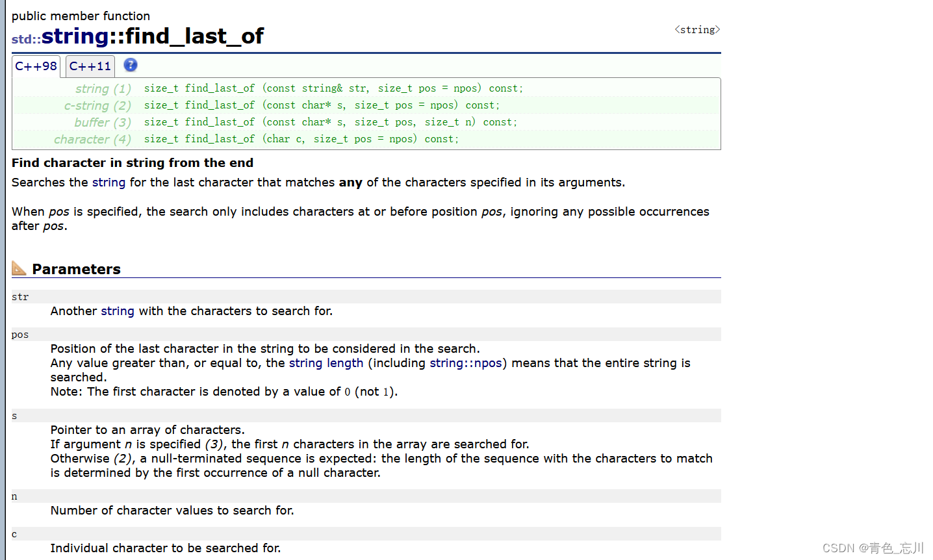Open the 'string::npos' link
The image size is (933, 560).
[x=466, y=363]
